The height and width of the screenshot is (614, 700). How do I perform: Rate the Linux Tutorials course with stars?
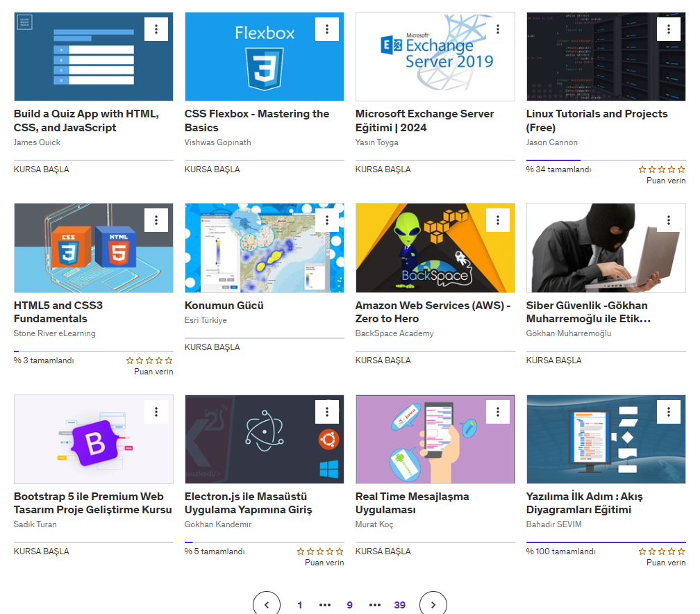pyautogui.click(x=662, y=169)
